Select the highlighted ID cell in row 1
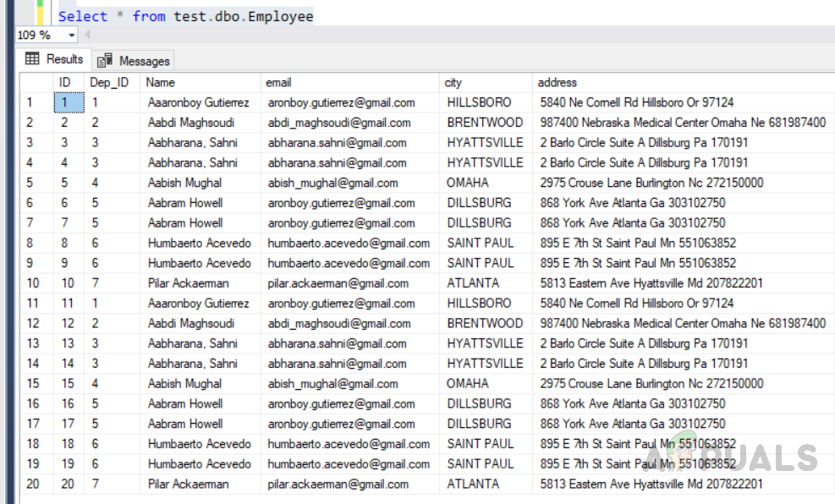Viewport: 835px width, 504px height. [x=69, y=102]
